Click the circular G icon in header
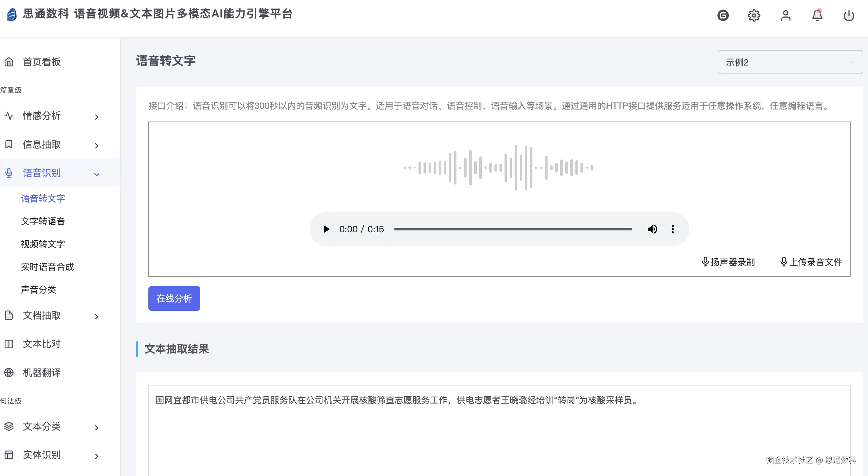The image size is (868, 476). 723,15
